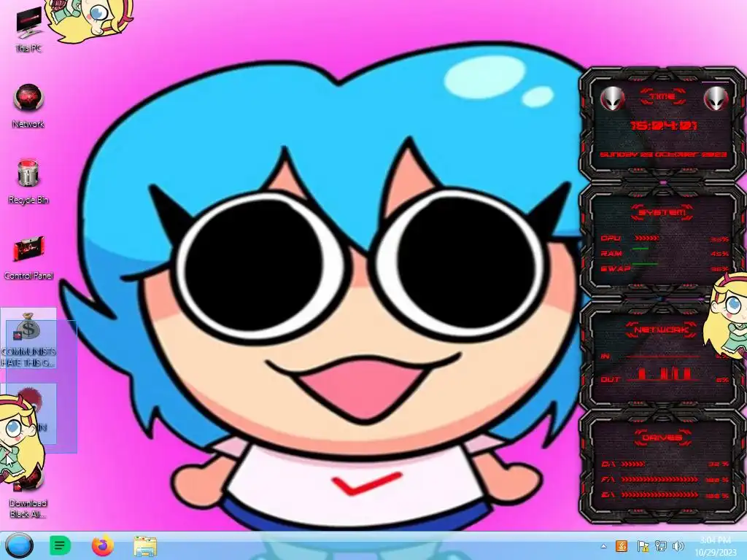
Task: Launch Firefox from the taskbar
Action: pyautogui.click(x=102, y=545)
